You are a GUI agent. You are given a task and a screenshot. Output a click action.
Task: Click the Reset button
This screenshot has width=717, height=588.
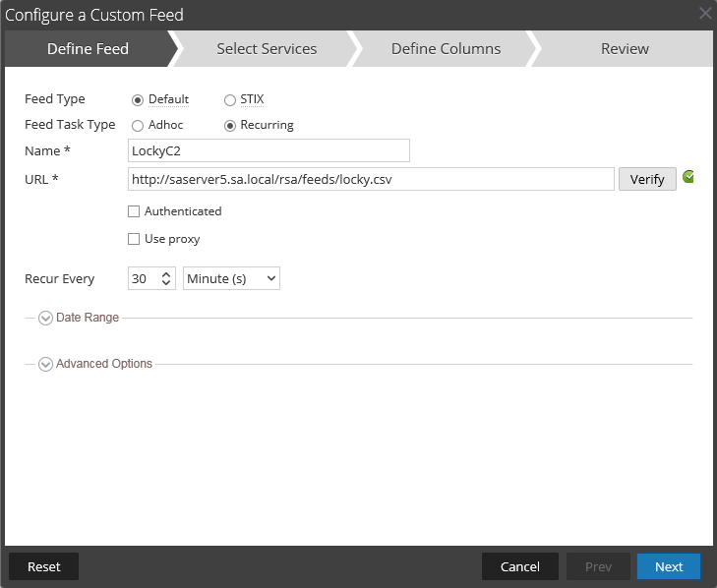[43, 566]
